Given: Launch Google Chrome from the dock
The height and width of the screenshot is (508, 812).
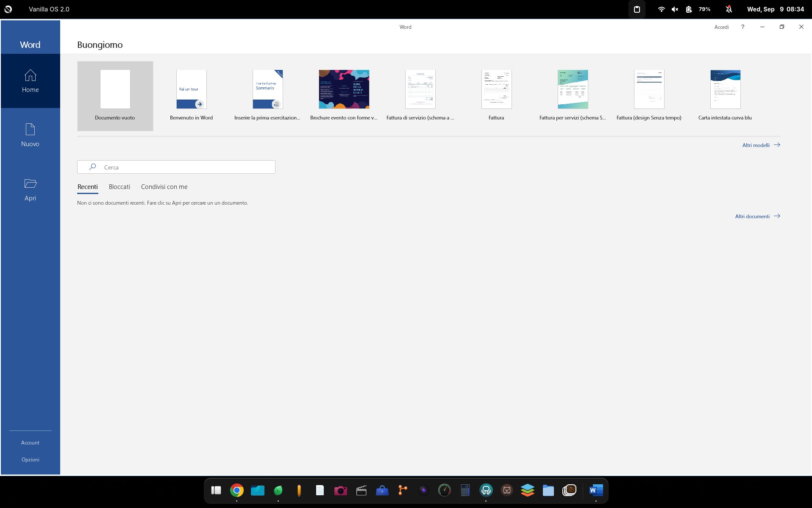Looking at the screenshot, I should pos(237,490).
